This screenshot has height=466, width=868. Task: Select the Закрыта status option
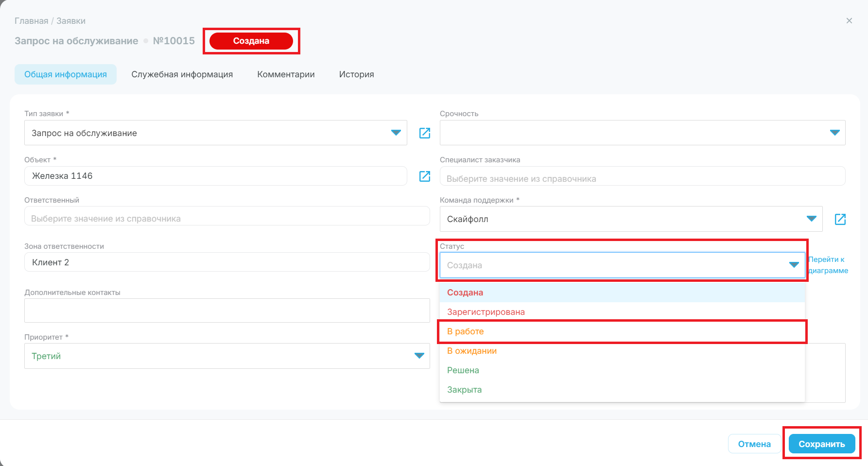(622, 390)
